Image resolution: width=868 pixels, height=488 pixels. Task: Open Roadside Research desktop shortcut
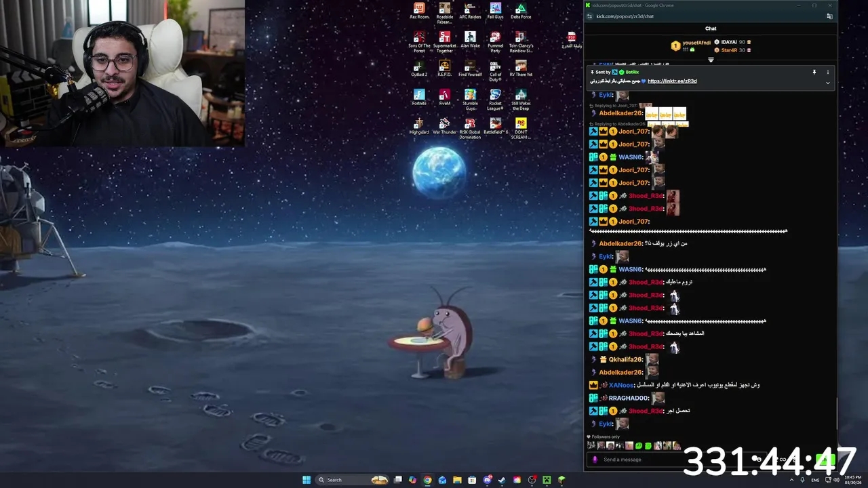coord(445,13)
